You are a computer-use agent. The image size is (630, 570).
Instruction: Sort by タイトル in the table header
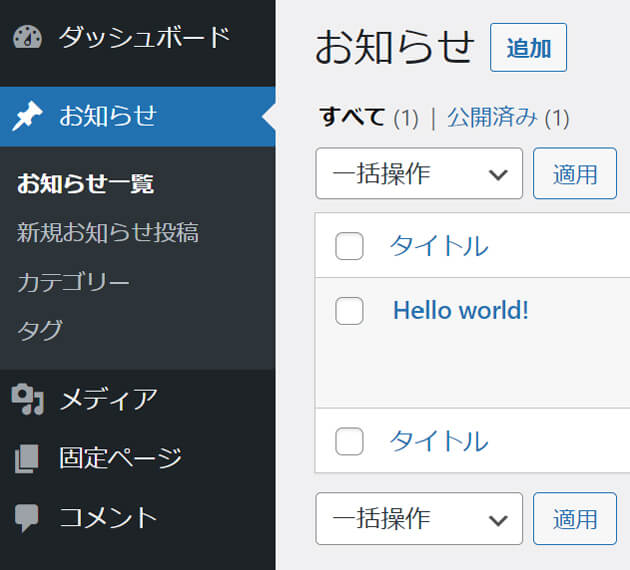439,246
